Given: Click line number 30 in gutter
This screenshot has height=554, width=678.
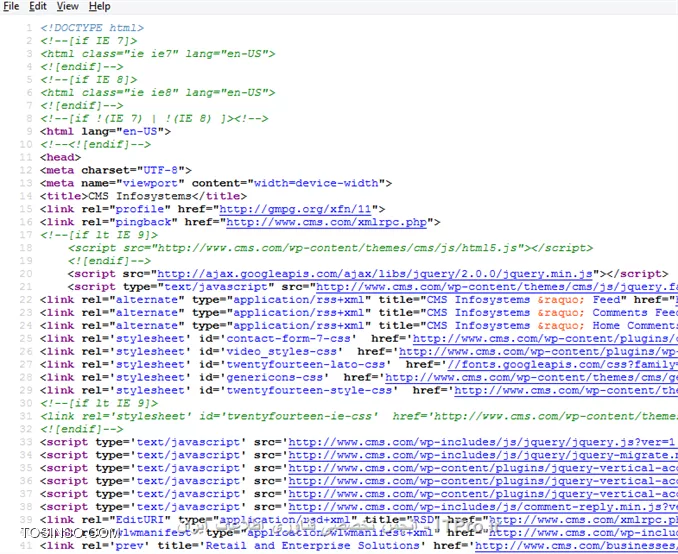Looking at the screenshot, I should click(26, 403).
